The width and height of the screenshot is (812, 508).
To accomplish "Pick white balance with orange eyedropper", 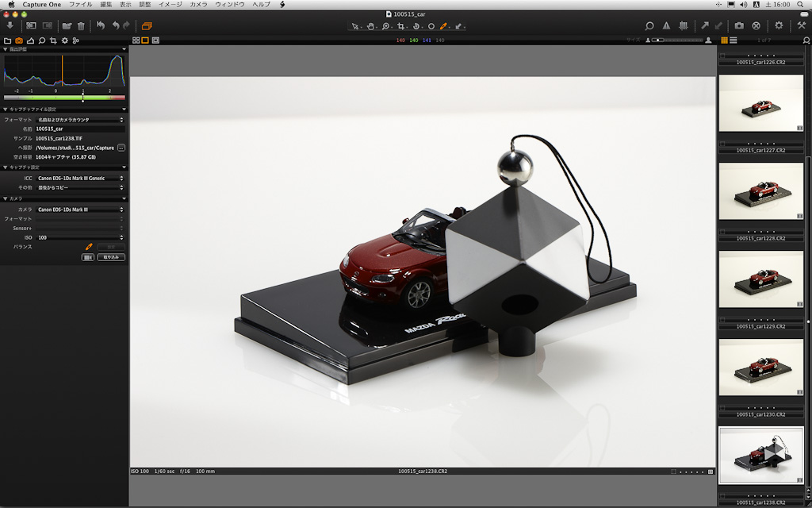I will tap(89, 247).
